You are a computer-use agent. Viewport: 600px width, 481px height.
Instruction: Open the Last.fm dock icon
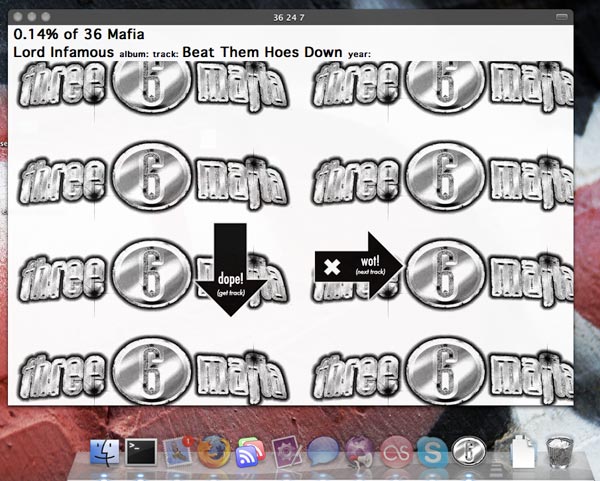[396, 453]
